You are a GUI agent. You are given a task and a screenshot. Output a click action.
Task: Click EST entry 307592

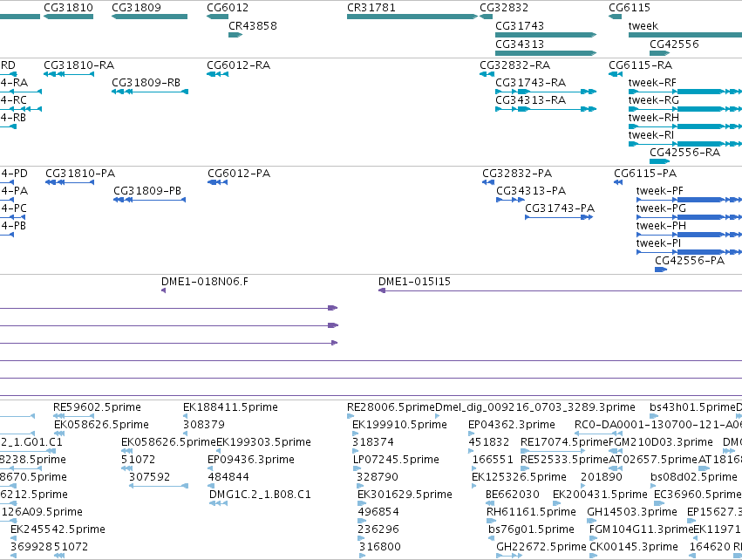pyautogui.click(x=150, y=477)
